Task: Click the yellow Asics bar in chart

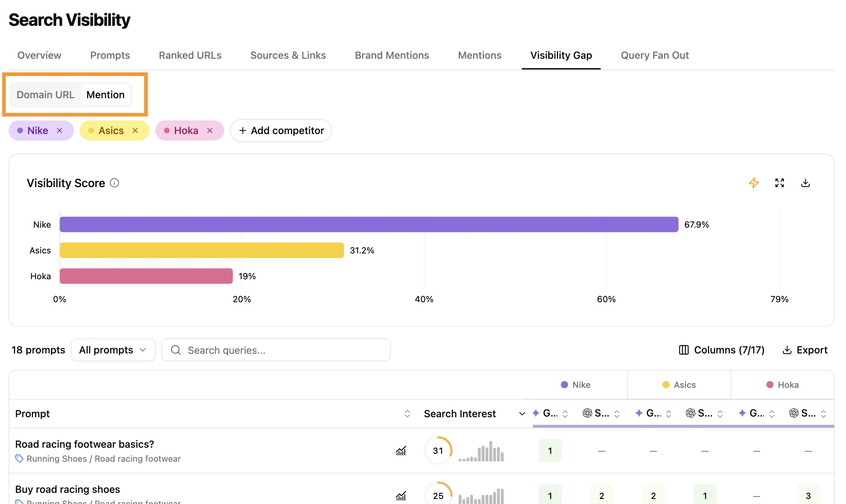Action: 202,250
